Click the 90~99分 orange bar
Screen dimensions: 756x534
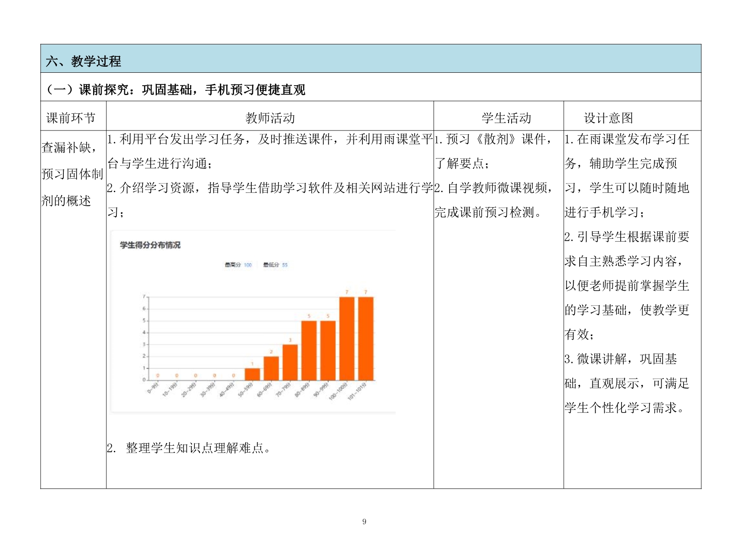click(328, 350)
